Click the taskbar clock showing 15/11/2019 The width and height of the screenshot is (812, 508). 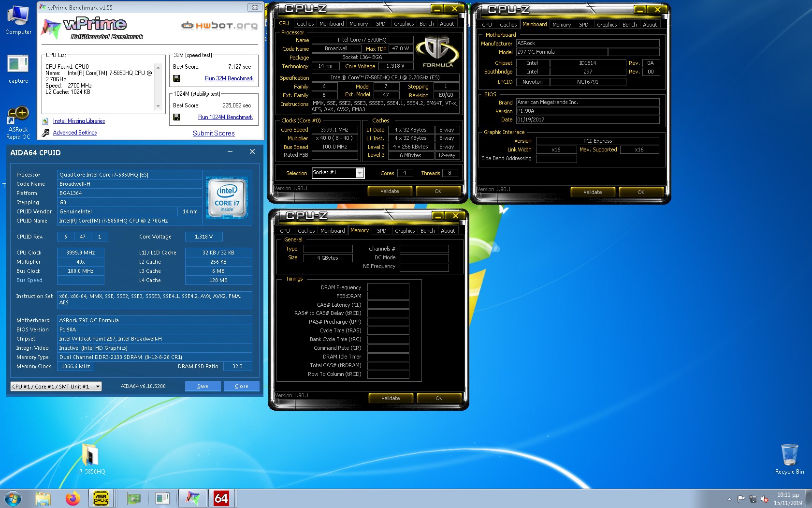788,499
